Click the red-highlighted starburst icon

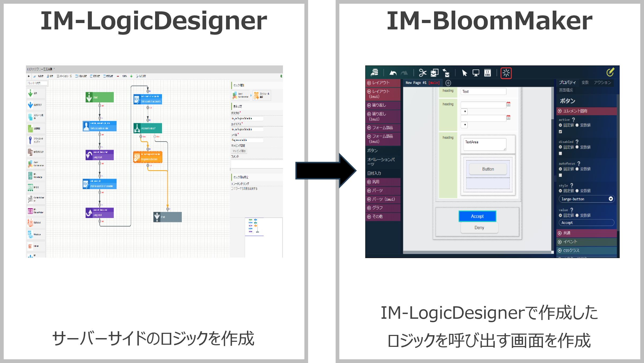coord(506,73)
